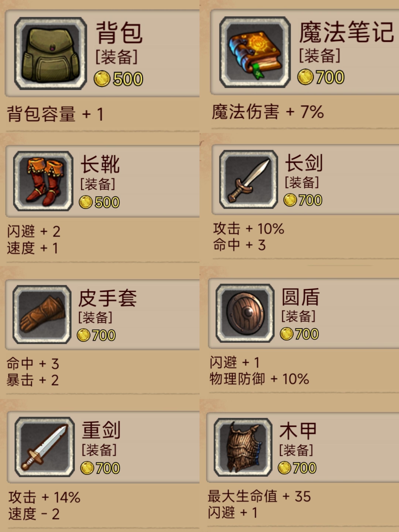
Task: Select the 木甲 item name
Action: (x=298, y=431)
